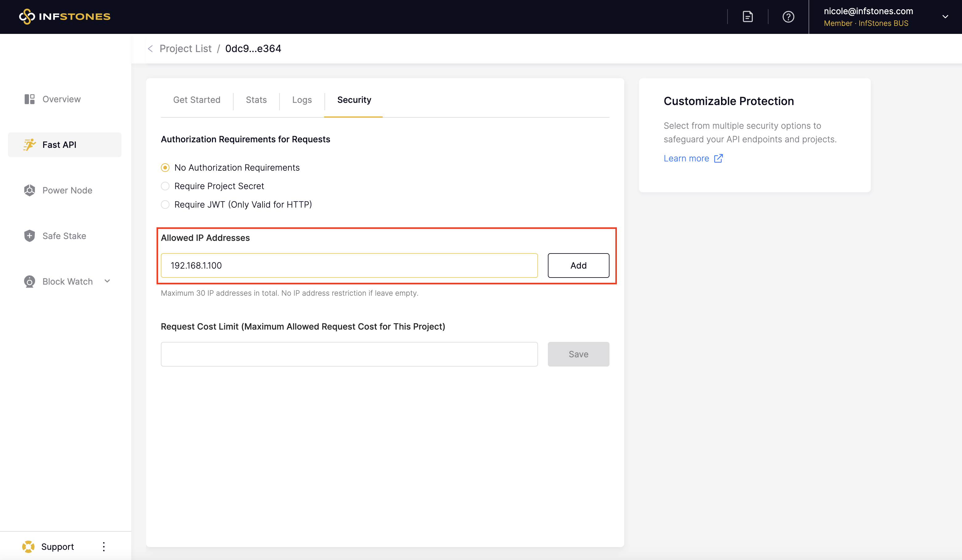Image resolution: width=962 pixels, height=560 pixels.
Task: Click the help question mark icon
Action: click(x=788, y=17)
